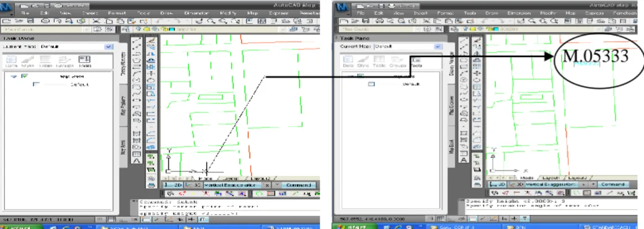
Task: Click Command button in left window
Action: coord(299,185)
